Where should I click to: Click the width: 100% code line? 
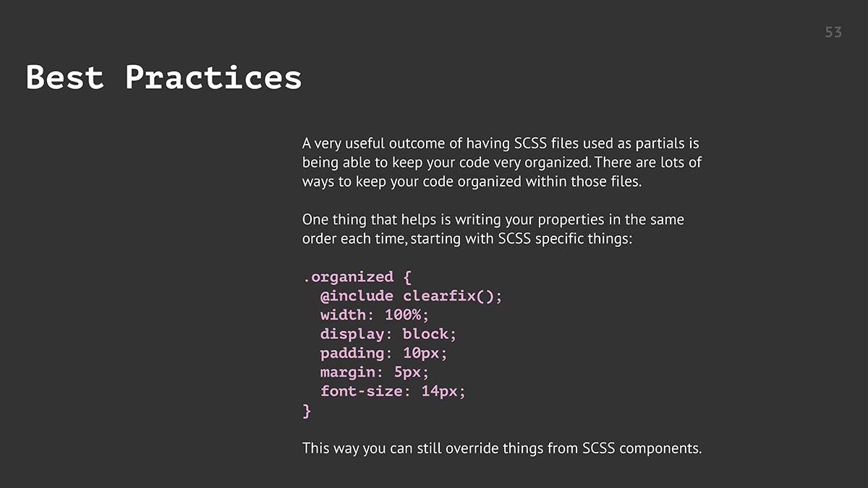(375, 315)
